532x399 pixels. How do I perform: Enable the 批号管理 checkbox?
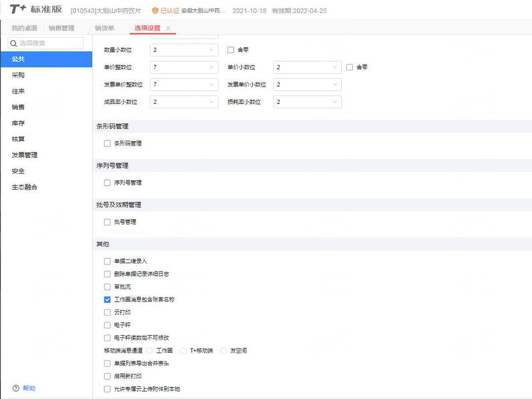pyautogui.click(x=107, y=222)
